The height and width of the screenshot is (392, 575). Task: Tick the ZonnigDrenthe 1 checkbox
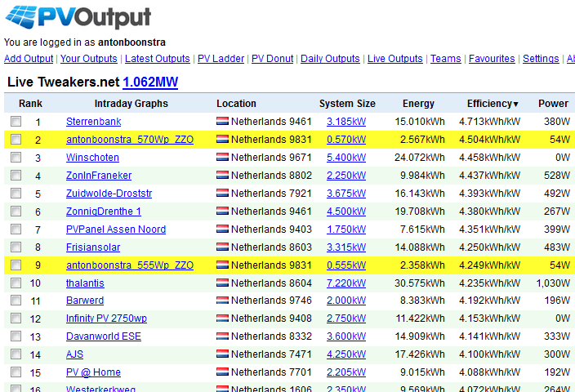pos(16,211)
